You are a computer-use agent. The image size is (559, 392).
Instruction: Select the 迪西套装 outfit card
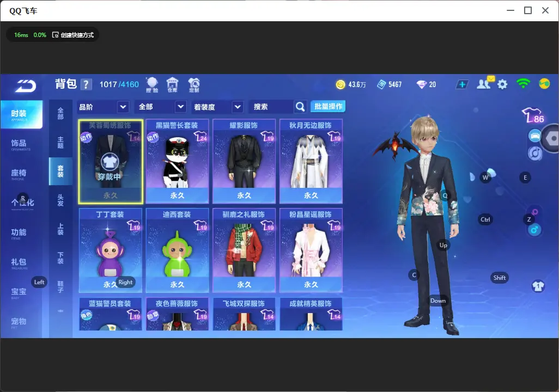click(x=177, y=250)
